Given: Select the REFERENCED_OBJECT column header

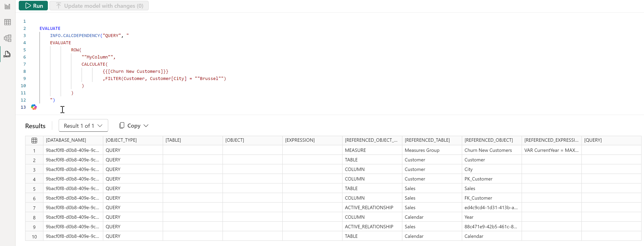Looking at the screenshot, I should (x=492, y=140).
